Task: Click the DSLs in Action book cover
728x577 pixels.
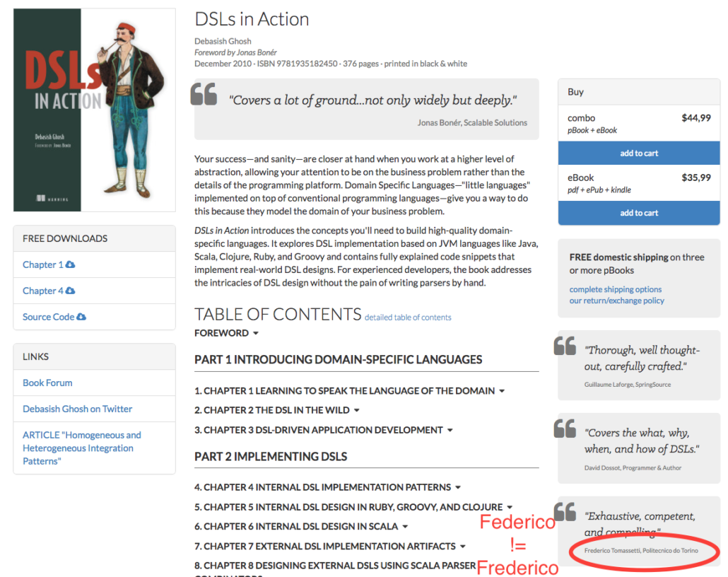Action: pyautogui.click(x=94, y=110)
